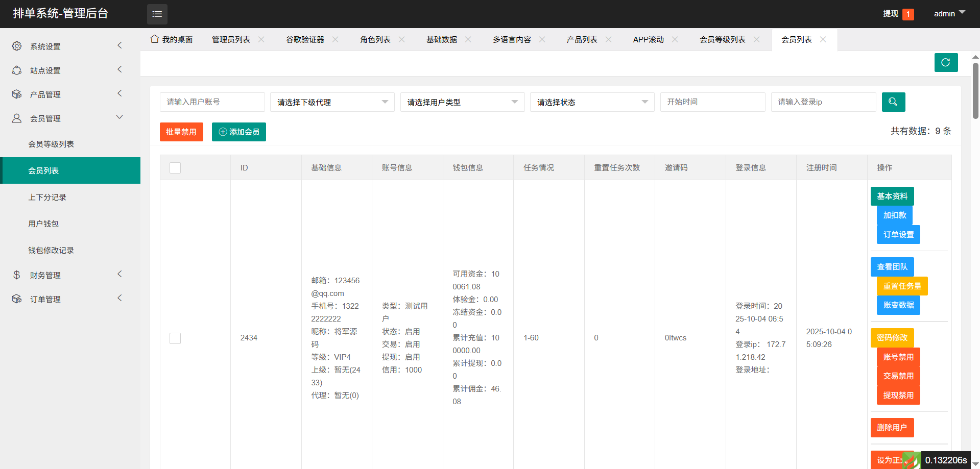
Task: Switch to the 角色列表 tab
Action: [x=375, y=40]
